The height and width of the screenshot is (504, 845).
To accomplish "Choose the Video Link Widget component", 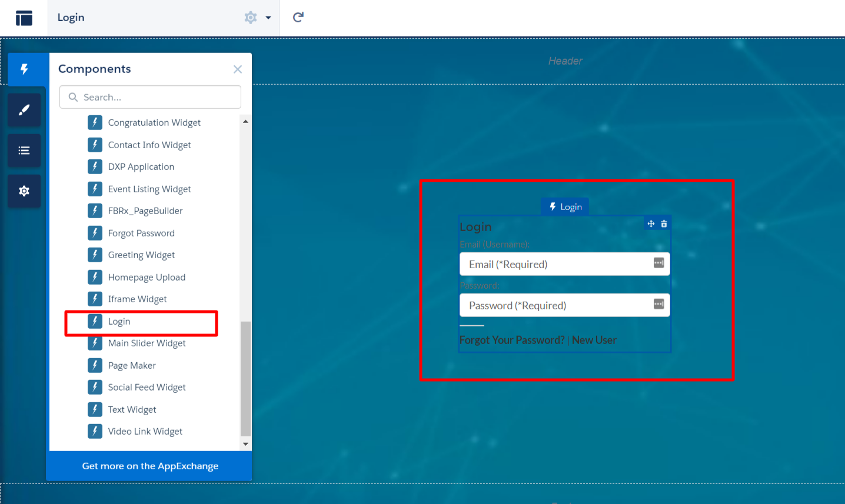I will (145, 432).
